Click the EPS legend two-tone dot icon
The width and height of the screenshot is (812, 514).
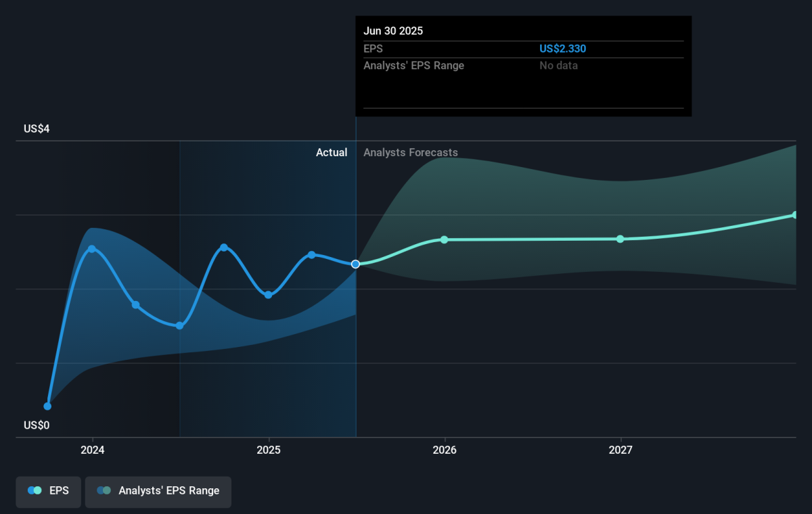point(35,491)
